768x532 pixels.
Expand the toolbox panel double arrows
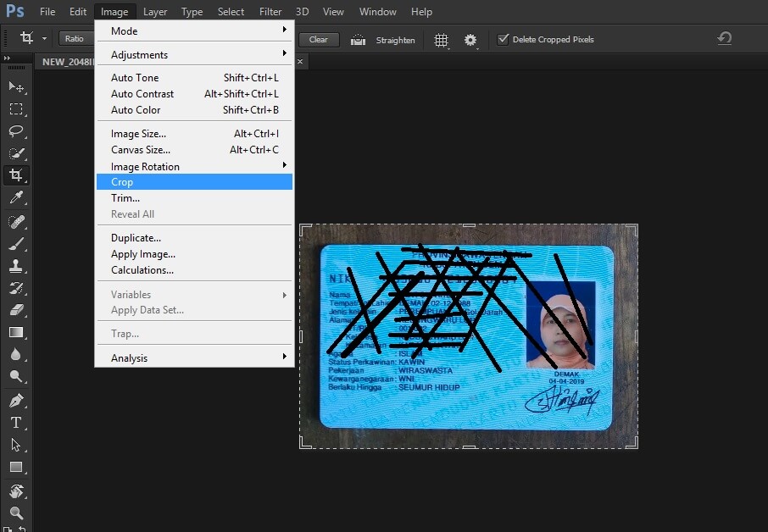tap(7, 58)
